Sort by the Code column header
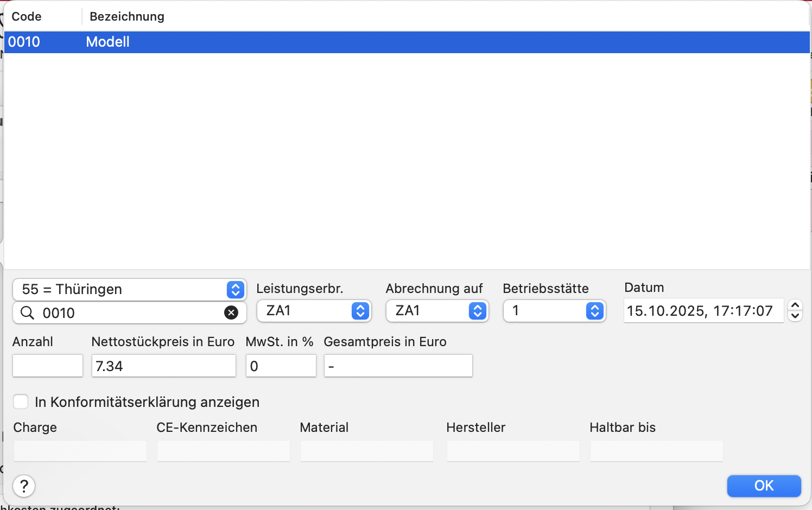This screenshot has width=812, height=510. pos(27,17)
